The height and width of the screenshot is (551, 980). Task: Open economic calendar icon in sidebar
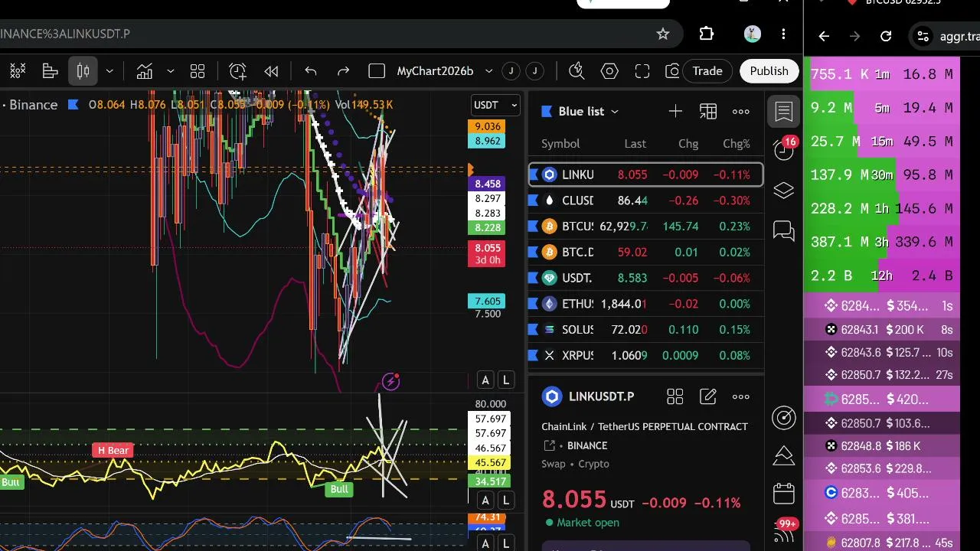click(x=784, y=493)
